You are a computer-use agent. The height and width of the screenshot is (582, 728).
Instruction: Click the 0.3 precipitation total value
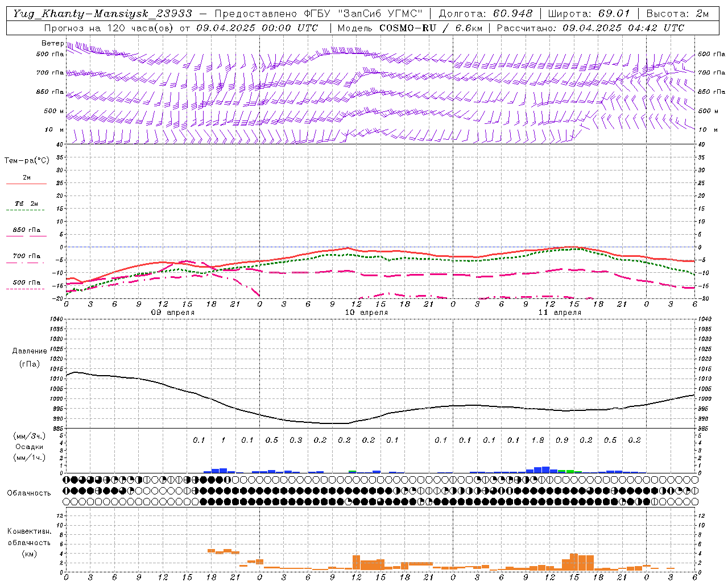(296, 440)
